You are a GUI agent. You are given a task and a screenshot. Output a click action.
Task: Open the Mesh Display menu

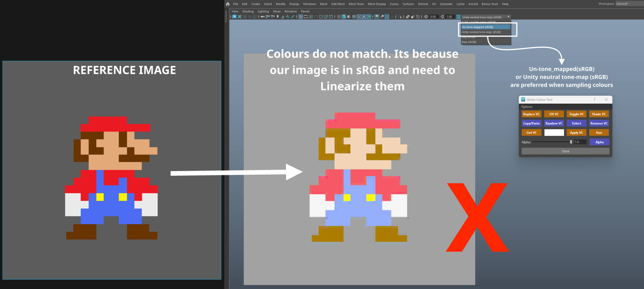[377, 4]
